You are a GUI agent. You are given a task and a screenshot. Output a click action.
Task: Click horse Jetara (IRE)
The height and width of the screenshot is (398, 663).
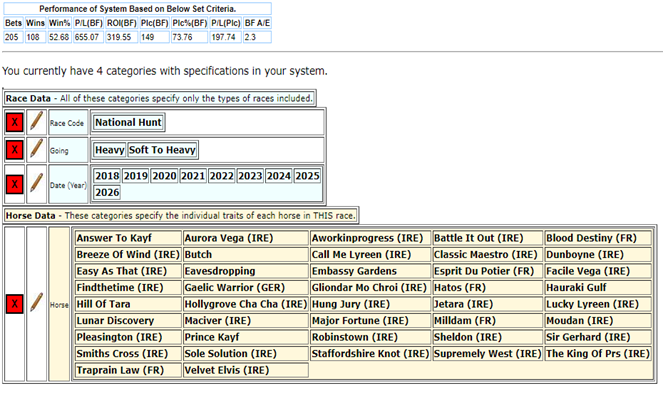point(488,304)
